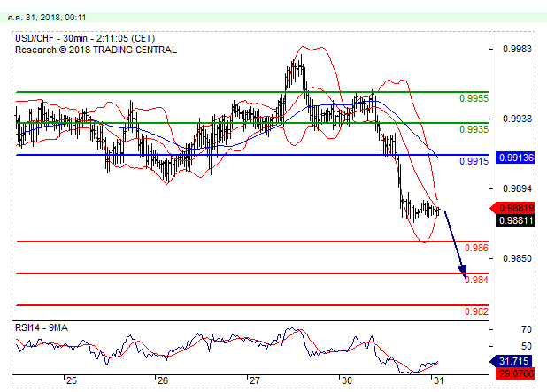Click the blue 0.9915 pivot level label
The width and height of the screenshot is (547, 392).
(474, 161)
